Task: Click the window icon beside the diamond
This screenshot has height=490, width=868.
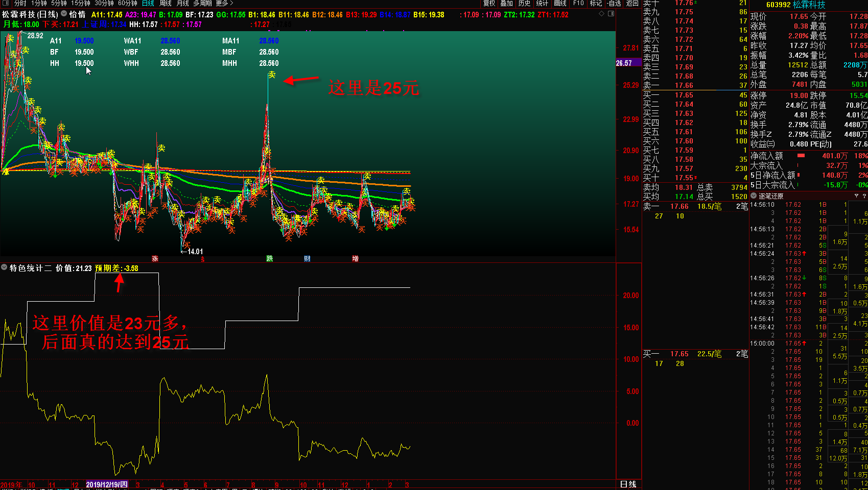Action: point(611,14)
